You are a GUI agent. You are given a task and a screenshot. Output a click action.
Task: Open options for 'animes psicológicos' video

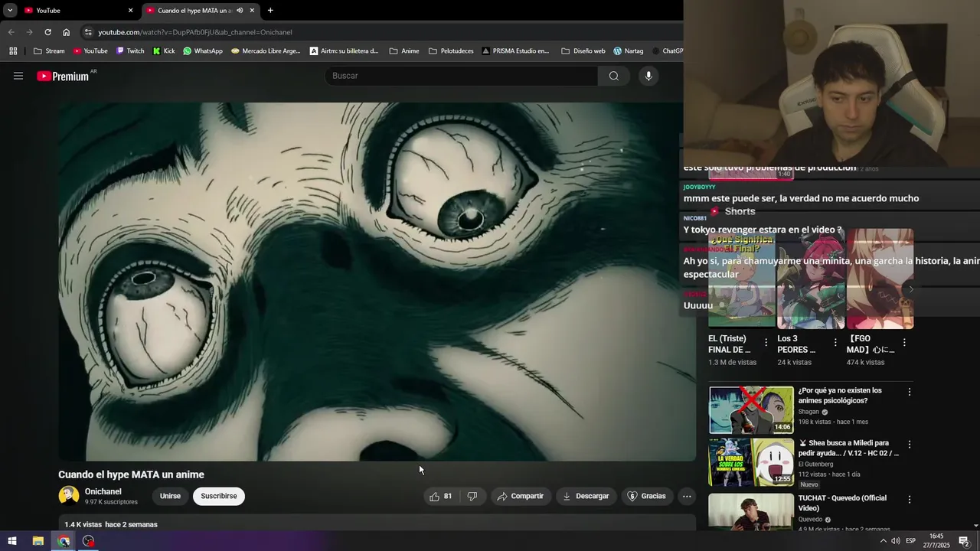tap(910, 392)
